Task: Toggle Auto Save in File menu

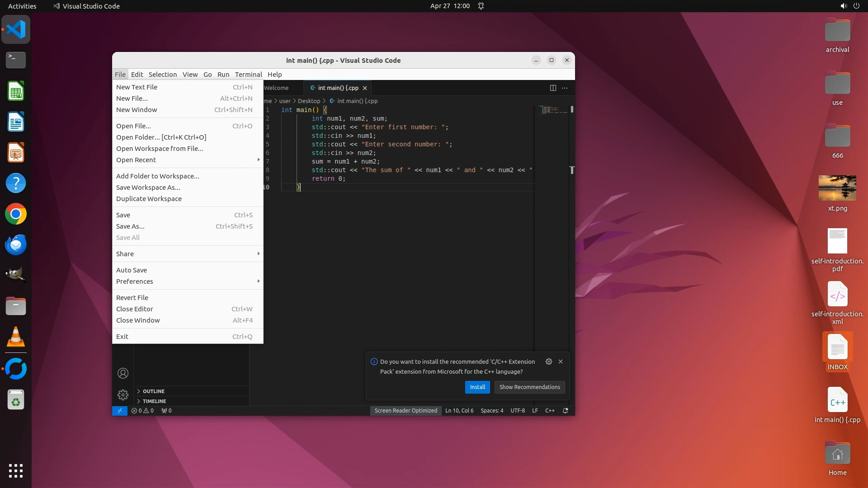Action: [132, 270]
